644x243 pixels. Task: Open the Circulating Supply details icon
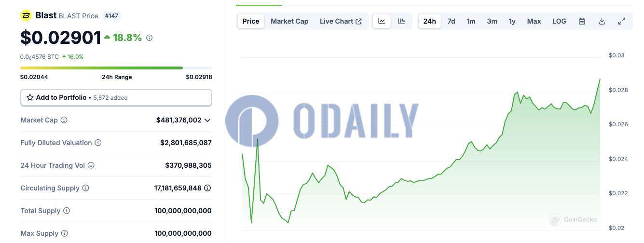point(207,188)
